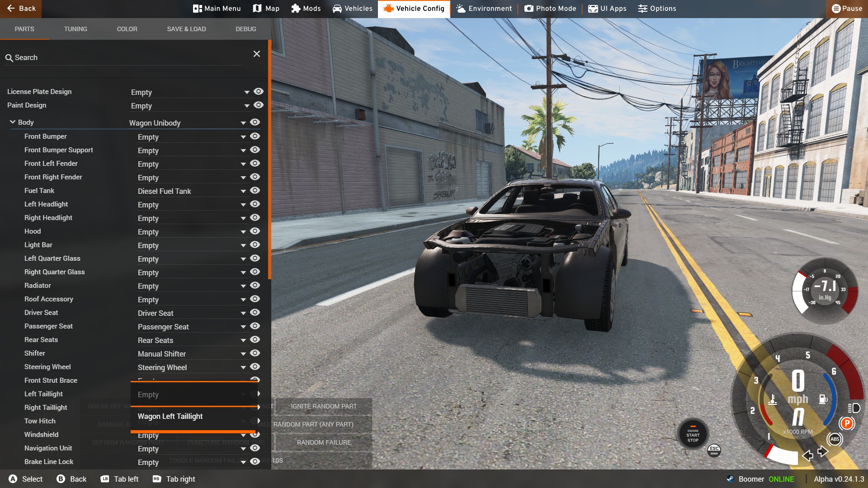
Task: Switch to the Tuning tab
Action: click(75, 29)
